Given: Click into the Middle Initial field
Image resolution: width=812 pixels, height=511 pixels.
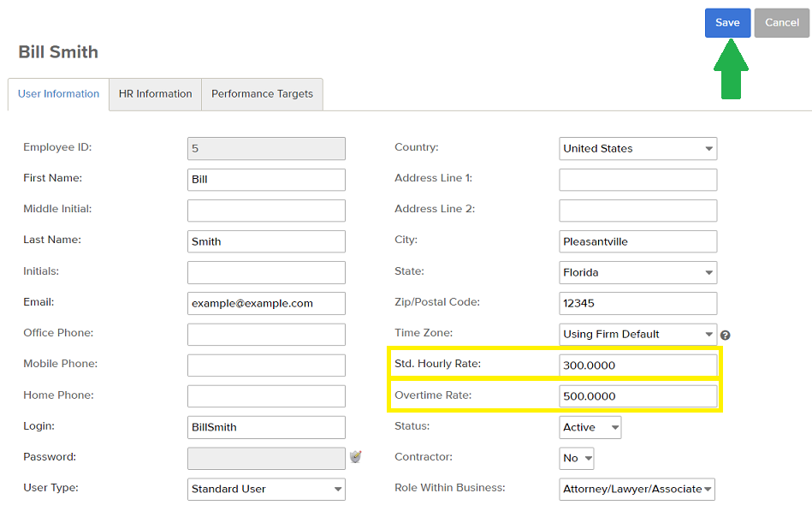Looking at the screenshot, I should pos(266,211).
